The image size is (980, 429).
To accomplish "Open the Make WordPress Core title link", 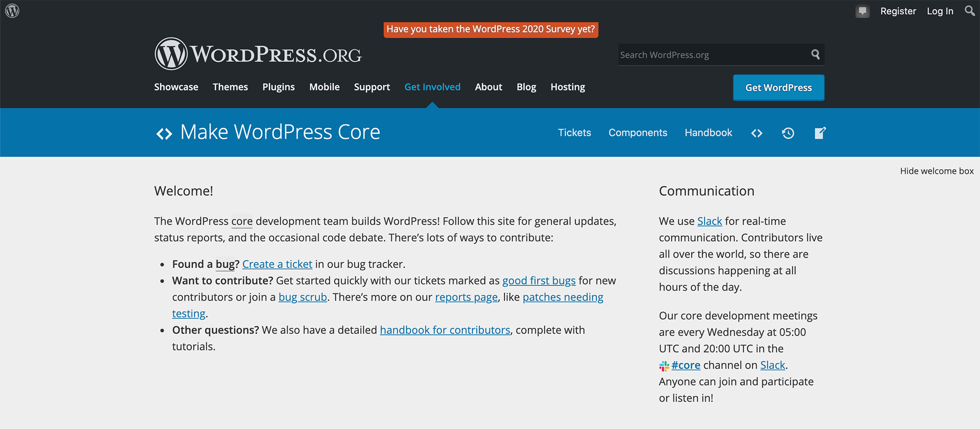I will 280,132.
